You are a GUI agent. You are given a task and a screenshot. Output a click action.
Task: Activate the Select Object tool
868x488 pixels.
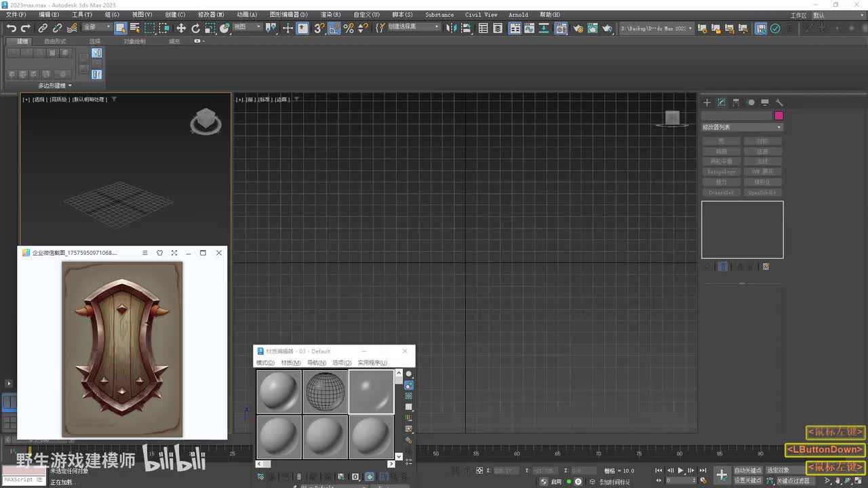click(x=120, y=28)
